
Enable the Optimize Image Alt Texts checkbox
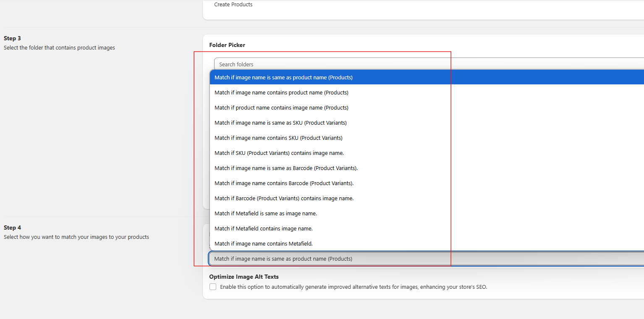point(213,287)
